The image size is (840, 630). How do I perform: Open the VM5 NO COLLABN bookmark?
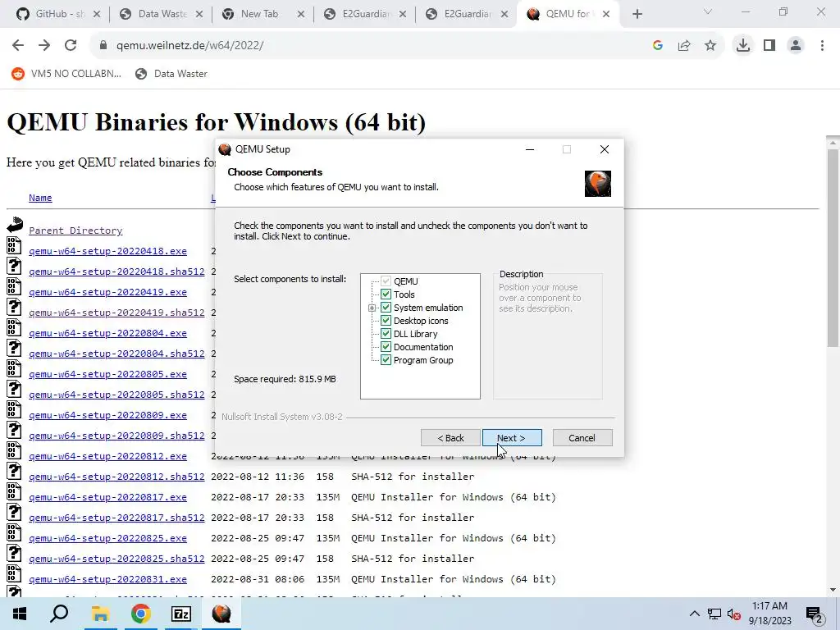click(66, 74)
